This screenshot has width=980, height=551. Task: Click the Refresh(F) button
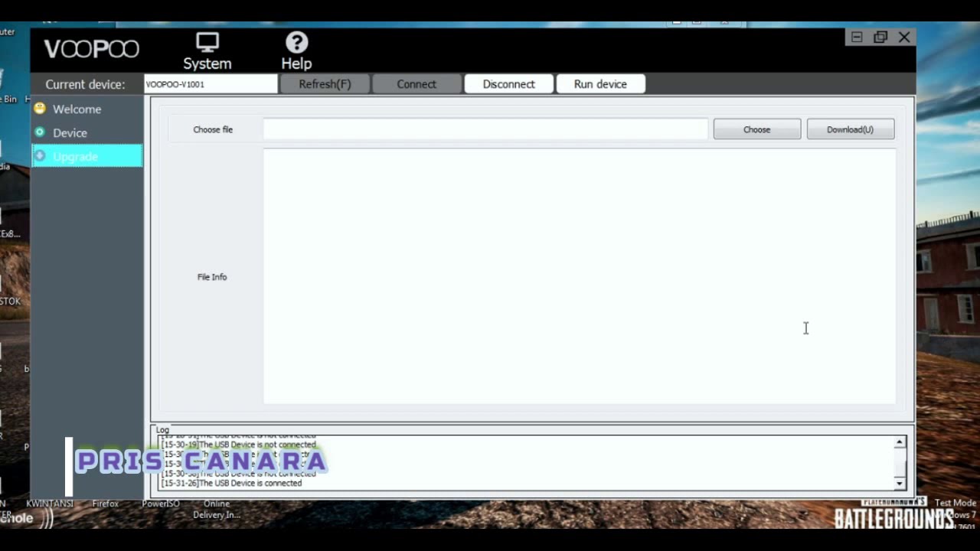coord(325,84)
